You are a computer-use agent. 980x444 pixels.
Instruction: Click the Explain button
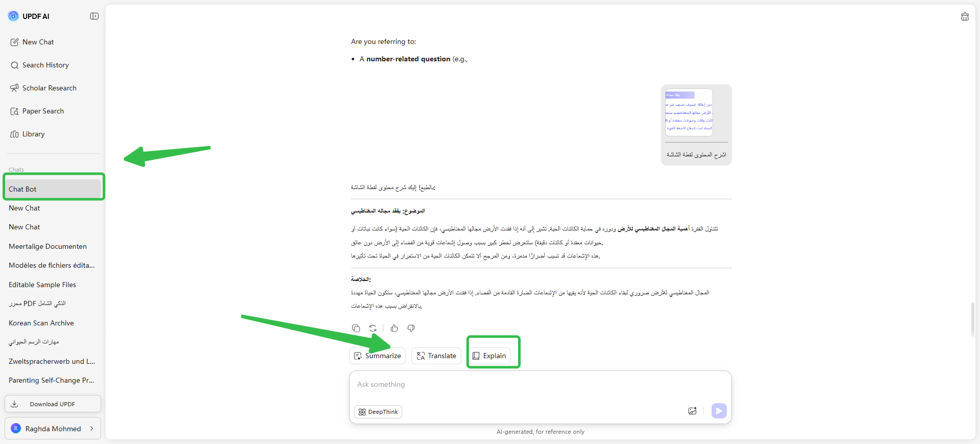pos(489,356)
